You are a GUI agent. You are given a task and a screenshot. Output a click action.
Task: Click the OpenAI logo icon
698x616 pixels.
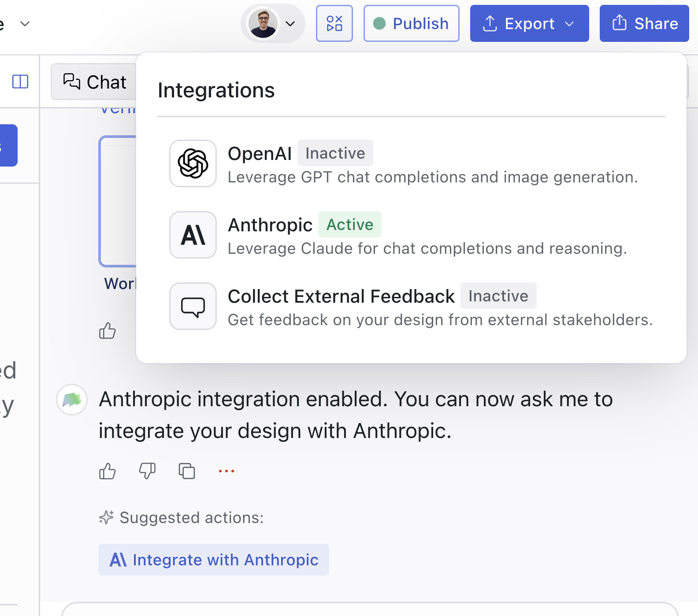193,163
